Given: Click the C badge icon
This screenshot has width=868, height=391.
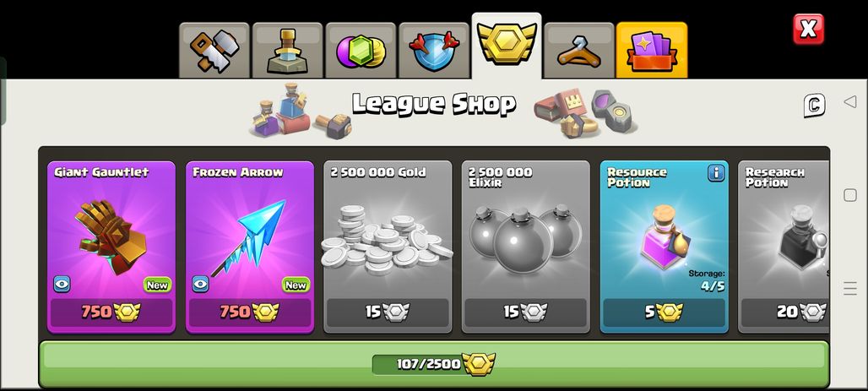Looking at the screenshot, I should pyautogui.click(x=814, y=106).
